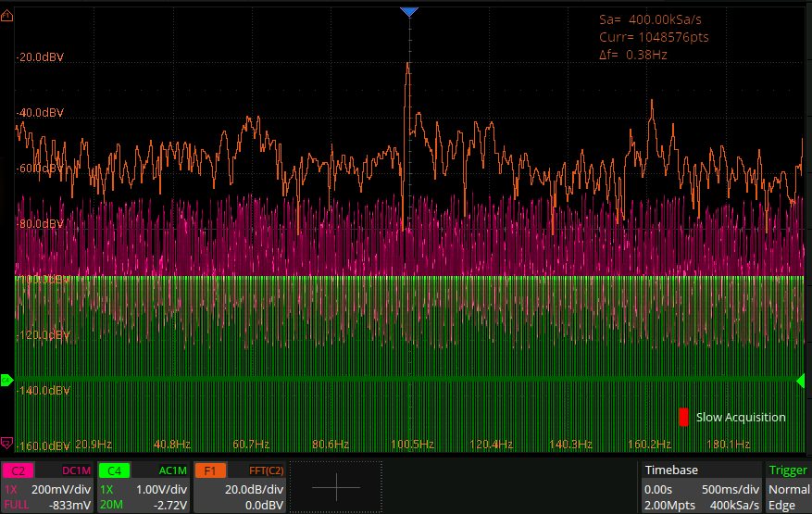Click the red Slow Acquisition indicator
812x514 pixels.
683,417
